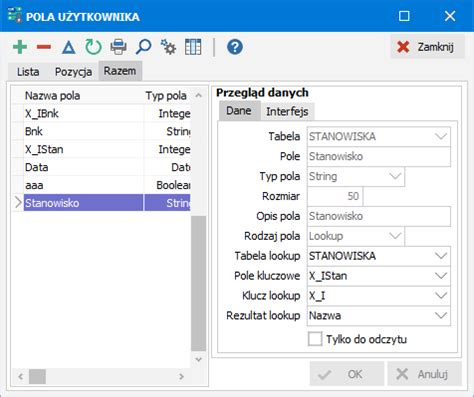Click the Opis pola input field
The width and height of the screenshot is (474, 397).
(x=379, y=216)
